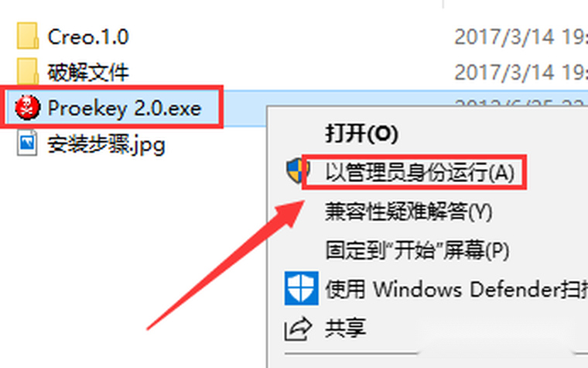Click the admin shield icon in context menu
Image resolution: width=588 pixels, height=368 pixels.
click(297, 170)
